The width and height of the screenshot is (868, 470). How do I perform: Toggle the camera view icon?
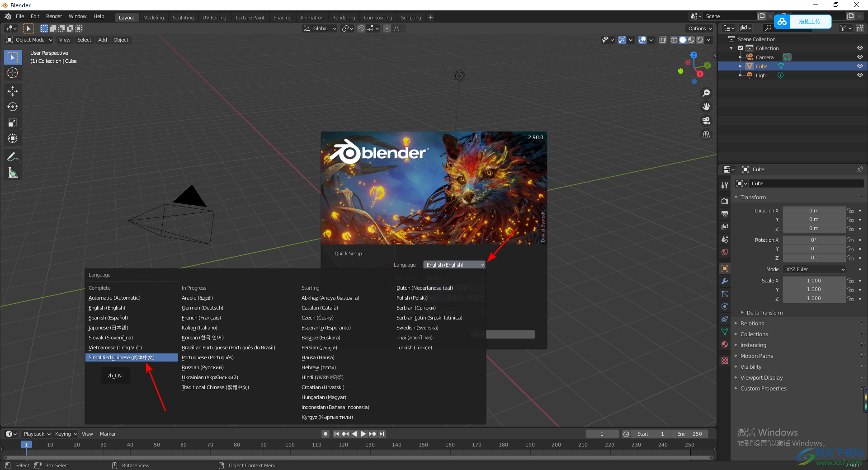coord(706,121)
